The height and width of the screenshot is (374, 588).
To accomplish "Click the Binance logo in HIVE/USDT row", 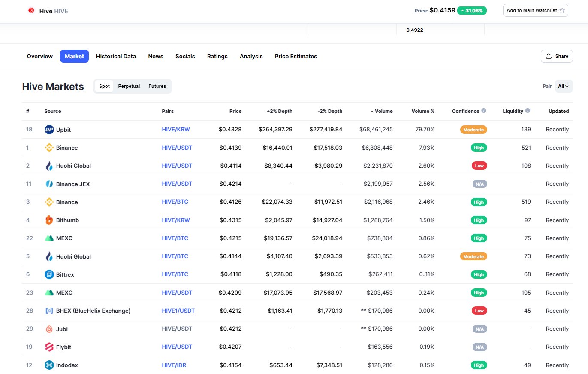I will point(49,148).
